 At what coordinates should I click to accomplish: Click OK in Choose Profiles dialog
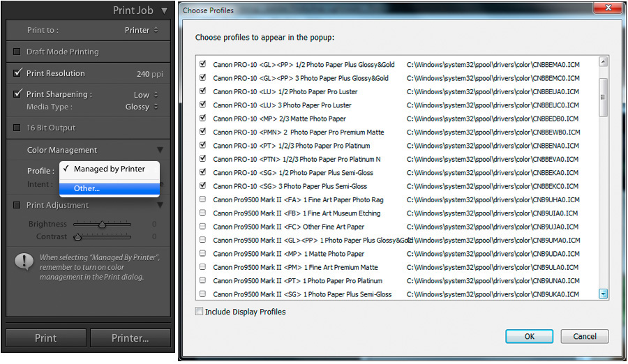point(529,336)
